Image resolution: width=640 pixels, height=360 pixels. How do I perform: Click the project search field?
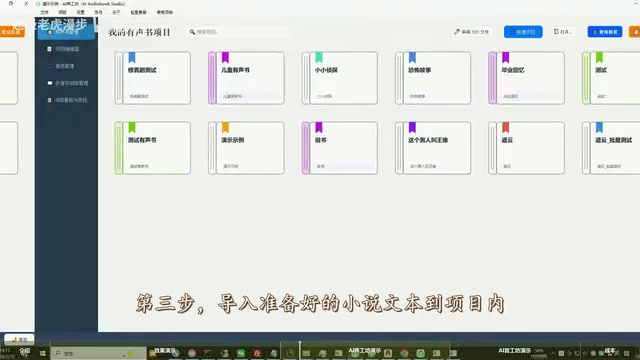(x=239, y=32)
